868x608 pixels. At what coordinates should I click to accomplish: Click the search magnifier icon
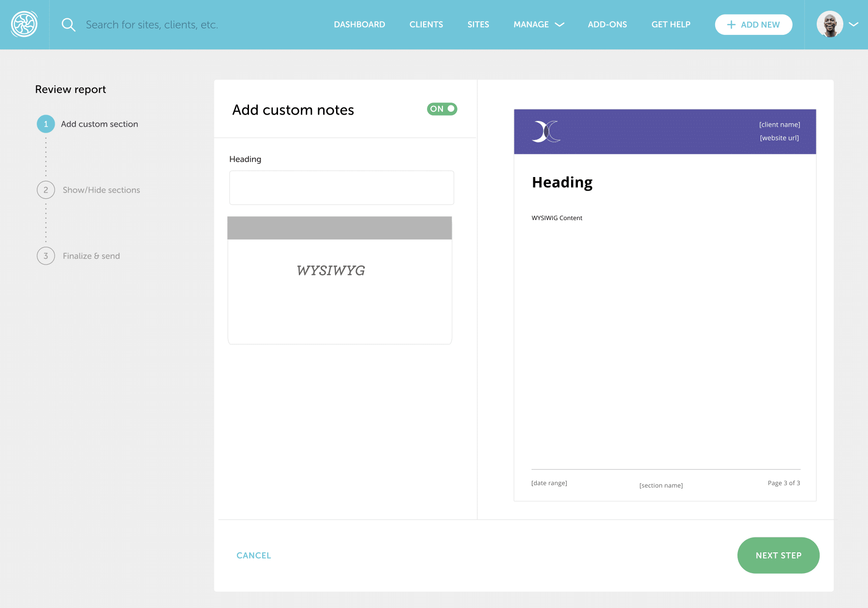(69, 25)
